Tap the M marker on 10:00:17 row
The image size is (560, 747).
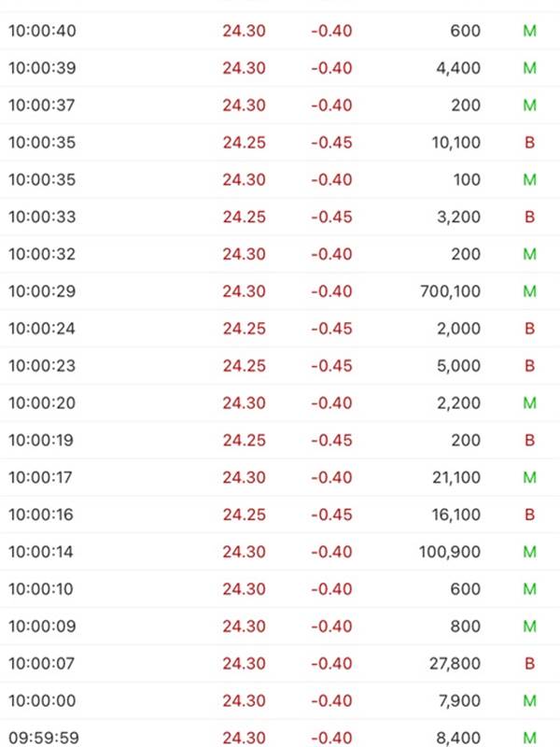pos(529,477)
